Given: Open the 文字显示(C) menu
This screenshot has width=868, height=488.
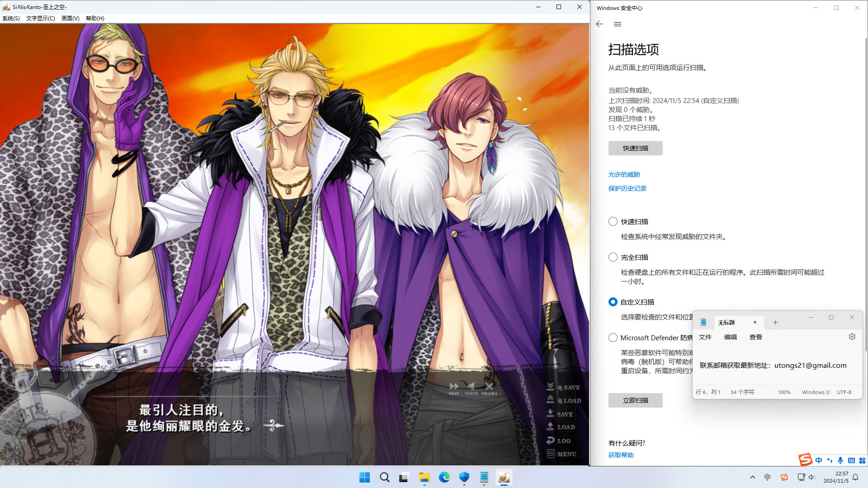Looking at the screenshot, I should click(x=40, y=19).
